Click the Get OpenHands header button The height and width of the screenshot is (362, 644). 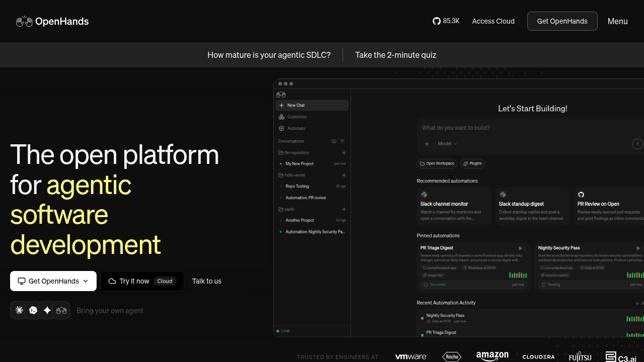[562, 21]
